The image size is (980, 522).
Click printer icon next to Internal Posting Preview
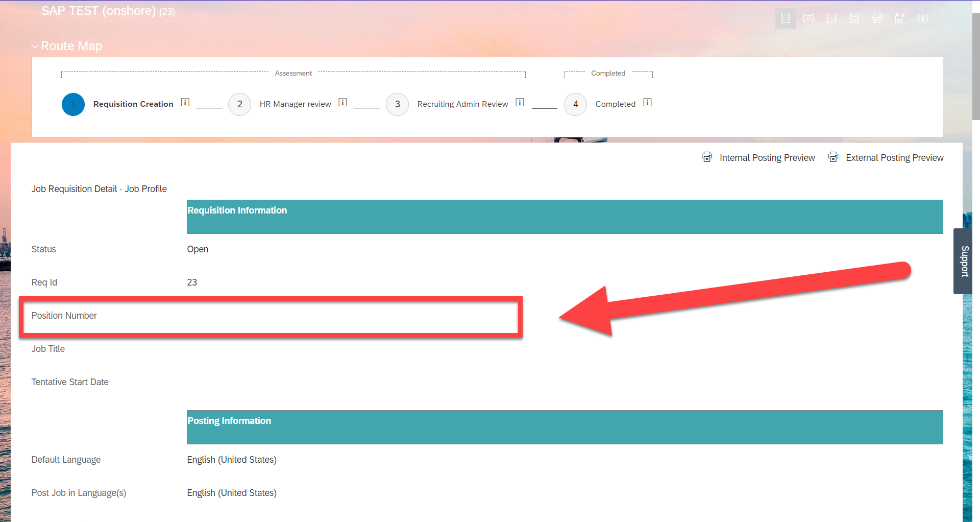click(707, 157)
